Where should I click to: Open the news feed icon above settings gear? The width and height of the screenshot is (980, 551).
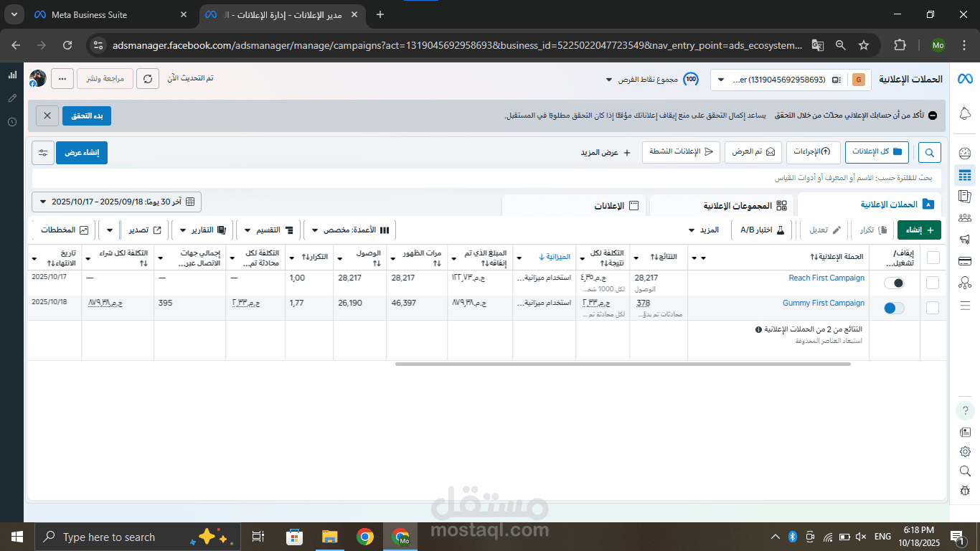965,432
